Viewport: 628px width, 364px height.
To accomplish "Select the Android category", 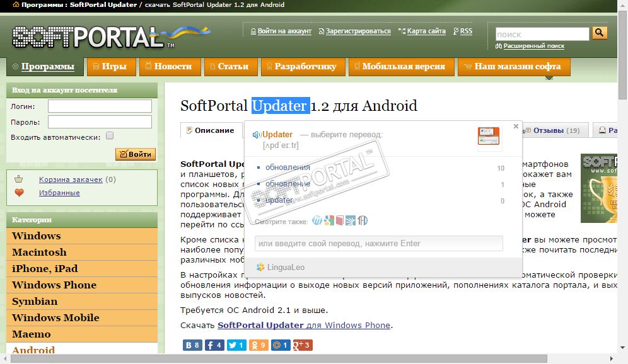I will (x=82, y=348).
